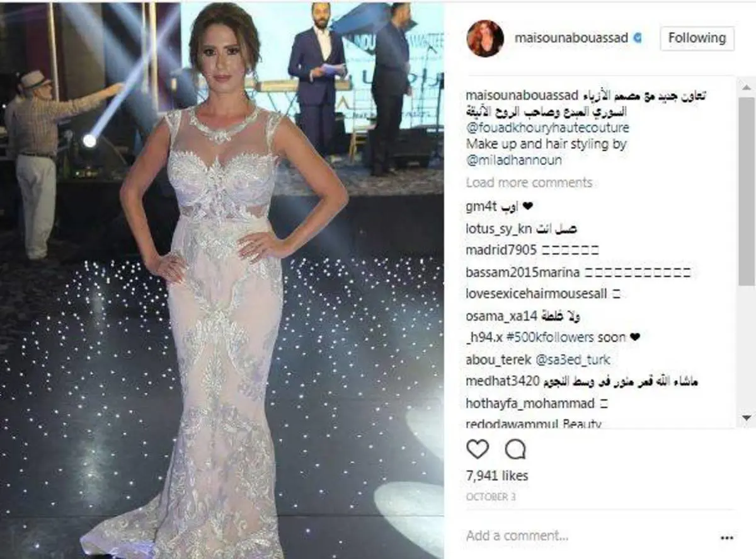This screenshot has width=756, height=559.
Task: Open the comment bubble icon
Action: (515, 449)
